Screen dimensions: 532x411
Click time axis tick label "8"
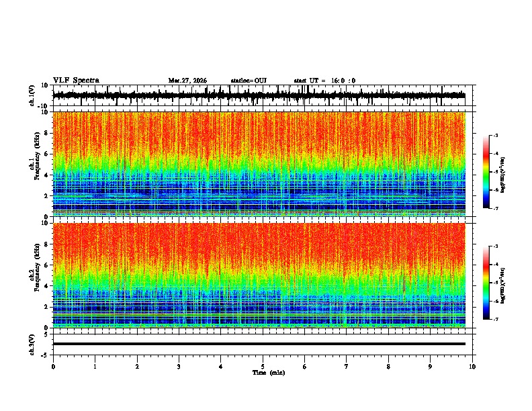[x=388, y=367]
